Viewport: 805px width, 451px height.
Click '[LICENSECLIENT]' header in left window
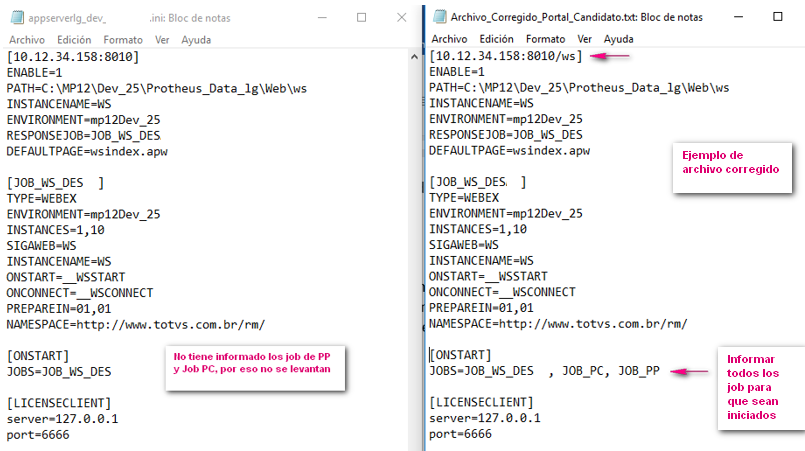click(x=59, y=403)
